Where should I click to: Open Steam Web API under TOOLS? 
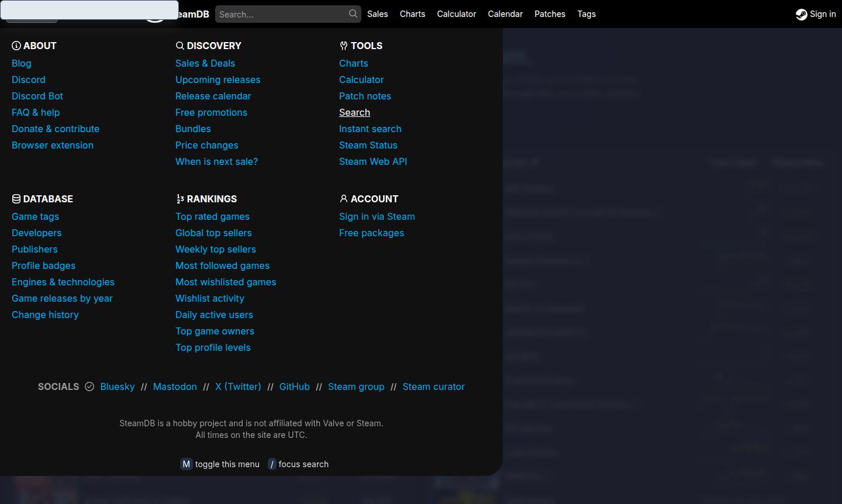373,161
